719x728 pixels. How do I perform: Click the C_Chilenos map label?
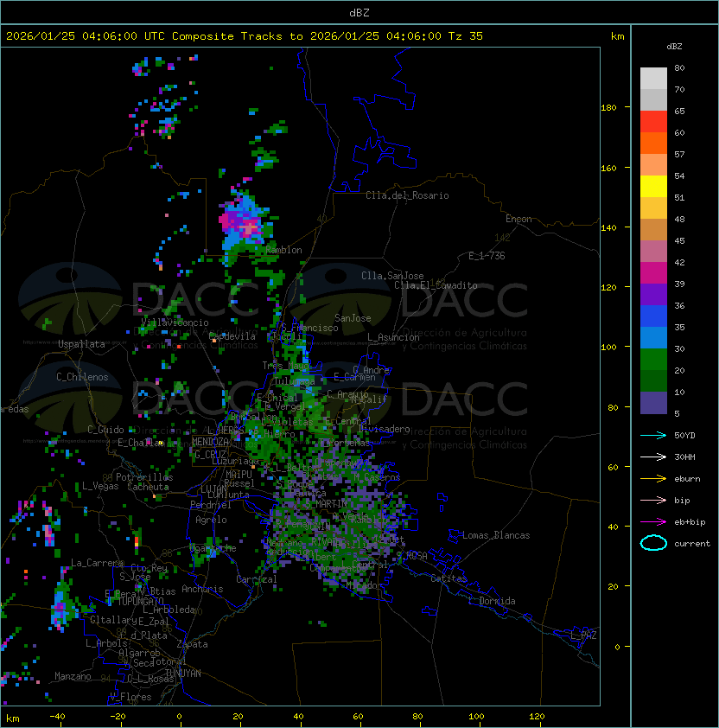pyautogui.click(x=82, y=377)
